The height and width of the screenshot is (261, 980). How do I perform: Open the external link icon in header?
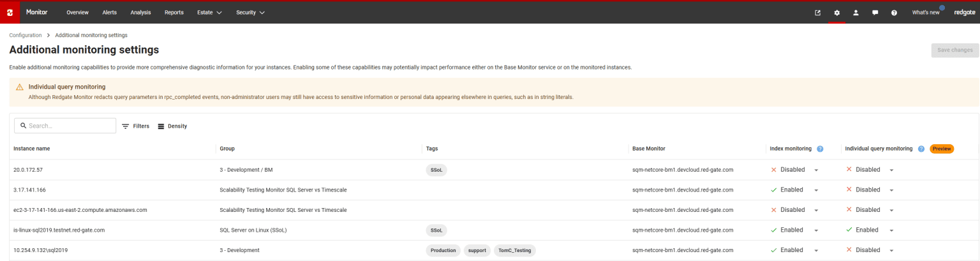[x=818, y=13]
